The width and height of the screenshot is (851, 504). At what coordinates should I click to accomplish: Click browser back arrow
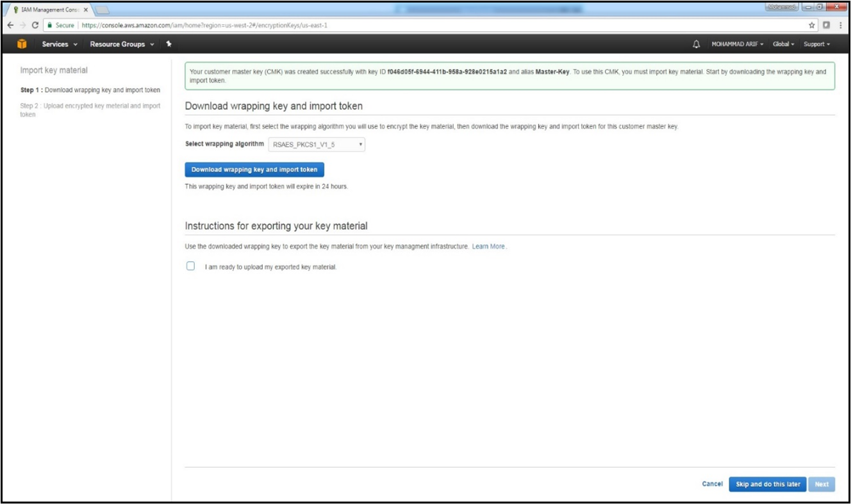click(x=10, y=25)
